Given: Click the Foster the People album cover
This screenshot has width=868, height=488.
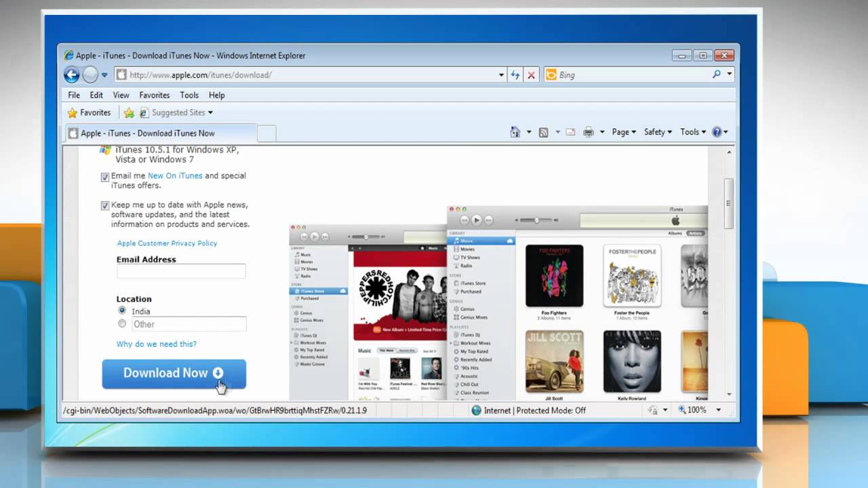Looking at the screenshot, I should [632, 276].
